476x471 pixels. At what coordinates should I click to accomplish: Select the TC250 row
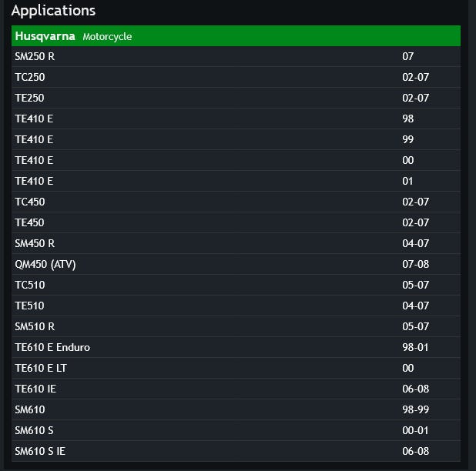click(x=236, y=77)
